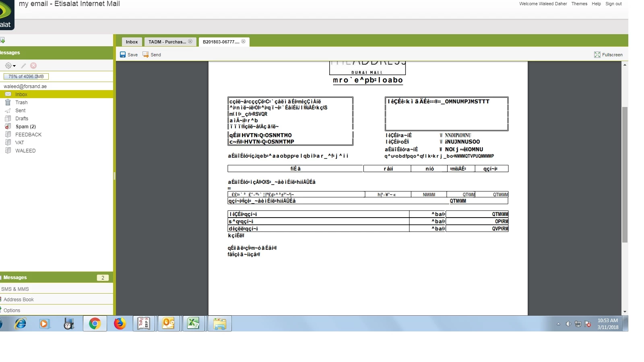
Task: Open the document in Fullscreen
Action: tap(608, 55)
